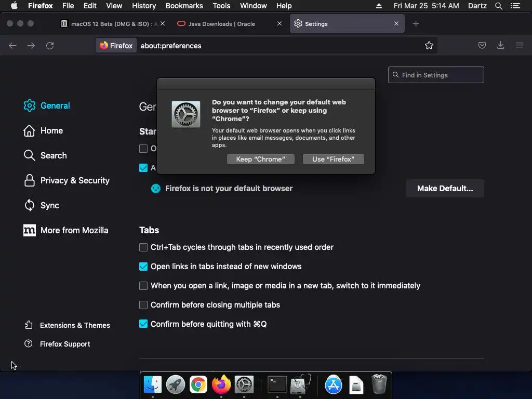Enable Confirm before closing multiple tabs

click(143, 304)
